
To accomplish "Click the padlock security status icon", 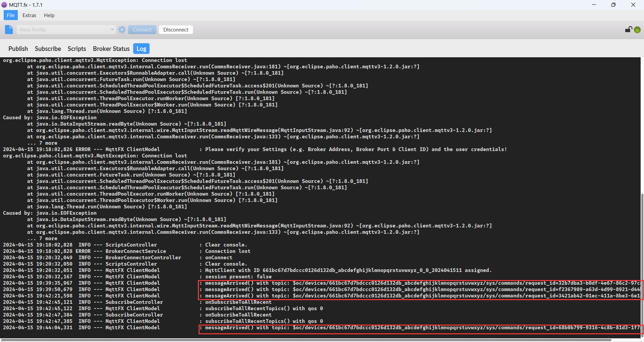I will 629,29.
